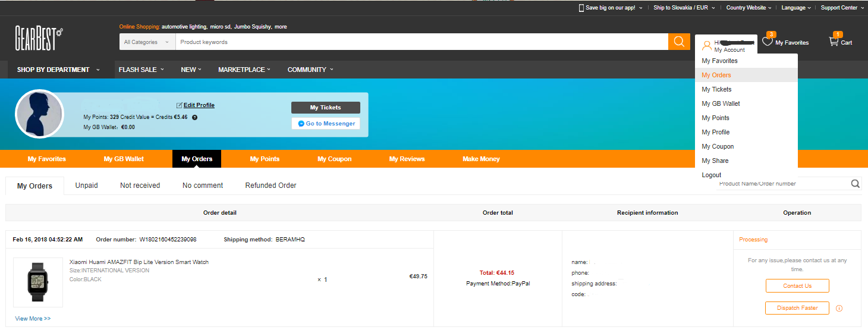
Task: Open the Make Money tab
Action: pos(481,159)
